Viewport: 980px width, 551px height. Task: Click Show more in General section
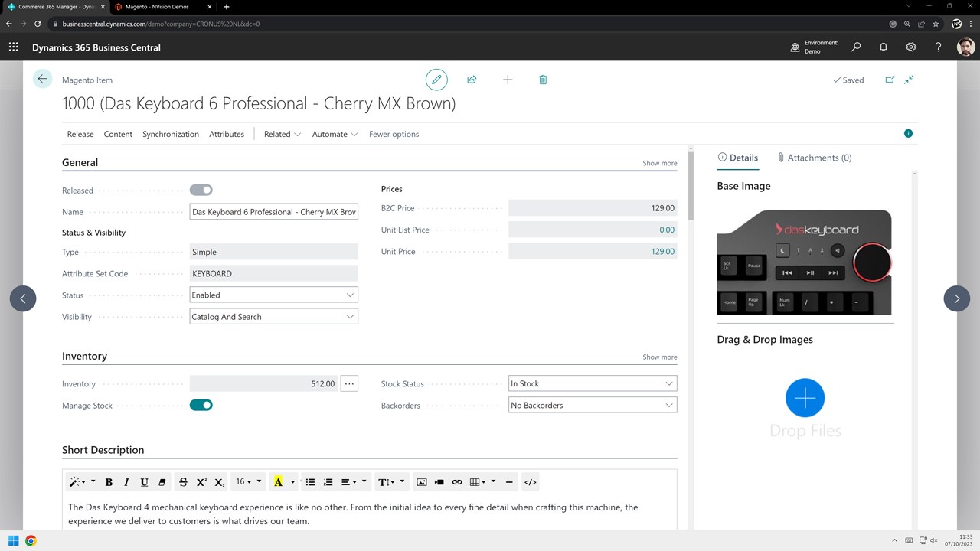click(659, 163)
